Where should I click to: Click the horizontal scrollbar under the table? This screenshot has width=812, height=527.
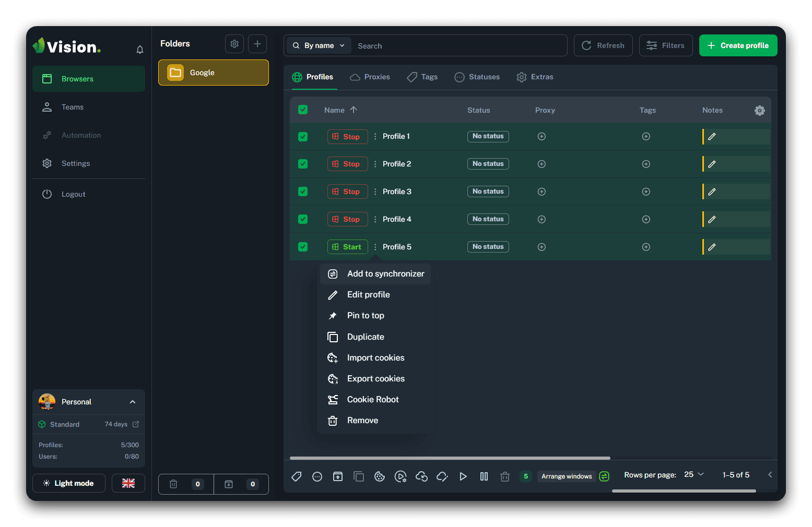tap(450, 458)
